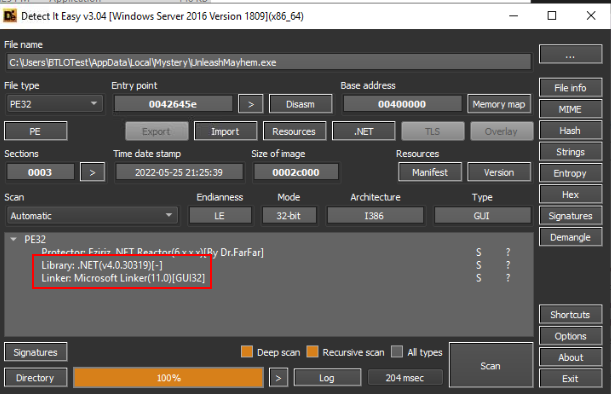Open the File info panel

pos(570,88)
